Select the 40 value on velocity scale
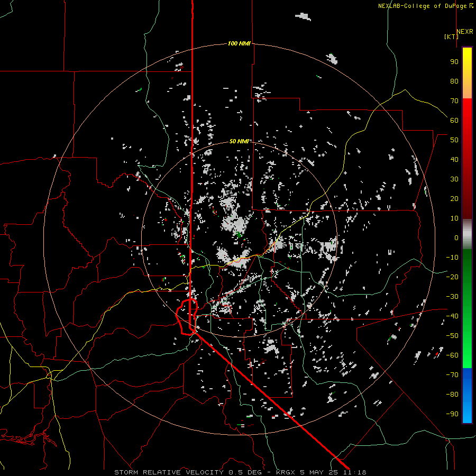The width and height of the screenshot is (476, 476). click(x=454, y=160)
